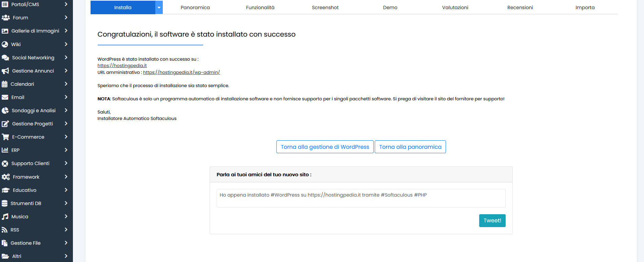The image size is (644, 262).
Task: Expand the Portali/CMS category chevron
Action: coord(66,4)
